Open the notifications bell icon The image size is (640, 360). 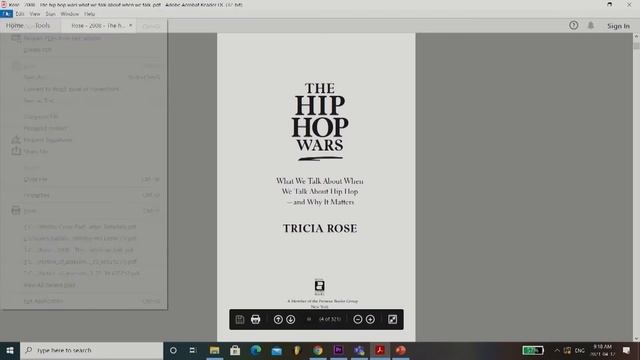[591, 25]
